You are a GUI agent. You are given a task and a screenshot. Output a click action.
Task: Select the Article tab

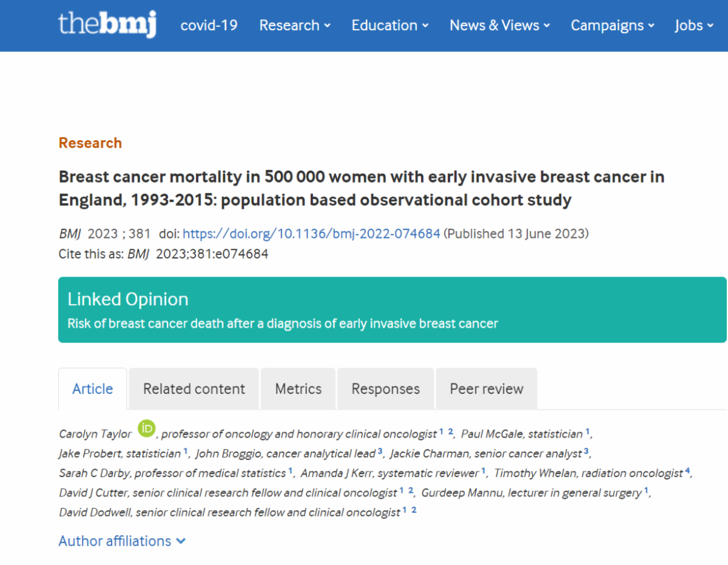93,389
